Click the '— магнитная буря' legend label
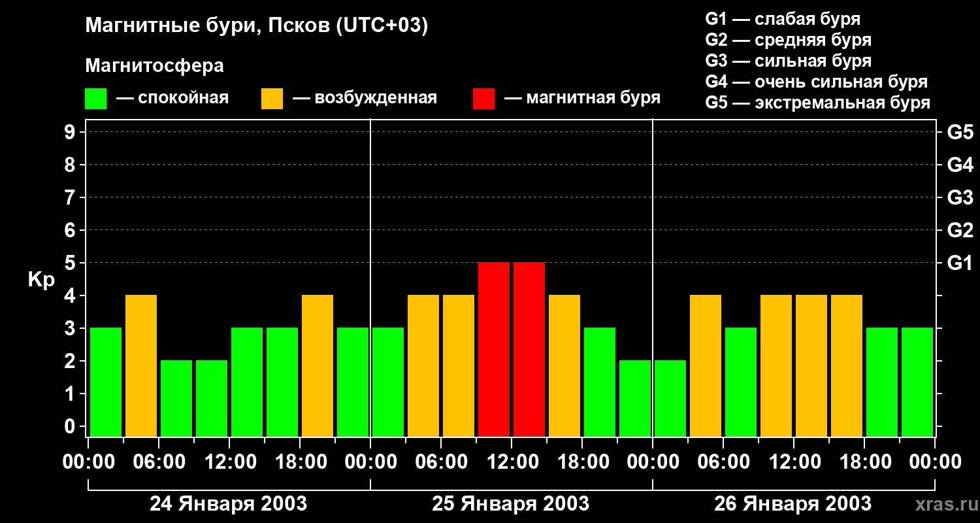The height and width of the screenshot is (523, 980). click(582, 98)
